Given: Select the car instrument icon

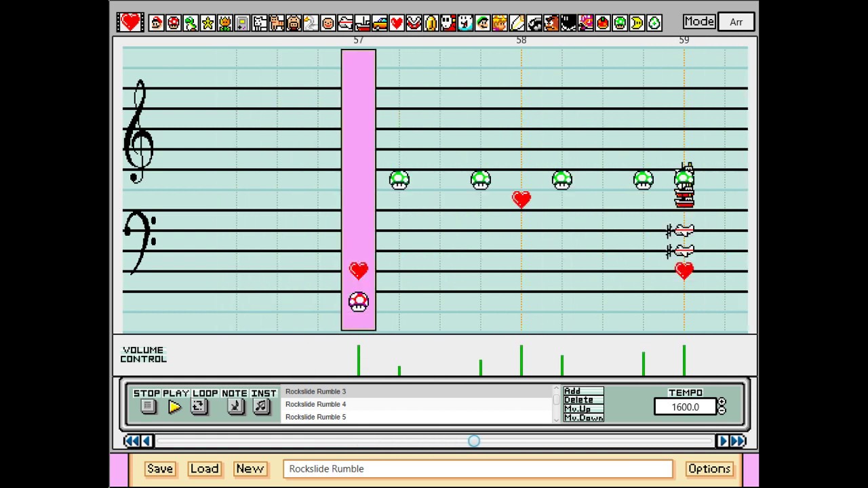Looking at the screenshot, I should coord(380,23).
